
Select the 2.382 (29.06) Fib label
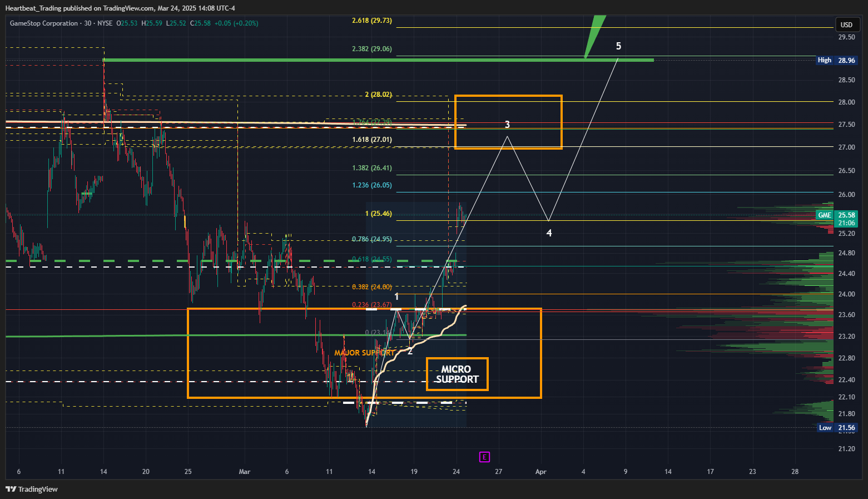pyautogui.click(x=372, y=49)
